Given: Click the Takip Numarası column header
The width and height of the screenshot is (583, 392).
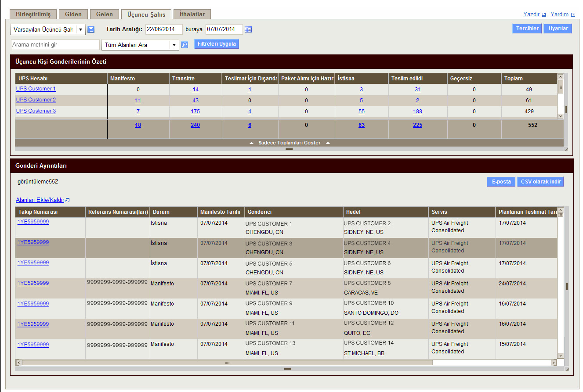Looking at the screenshot, I should 51,212.
